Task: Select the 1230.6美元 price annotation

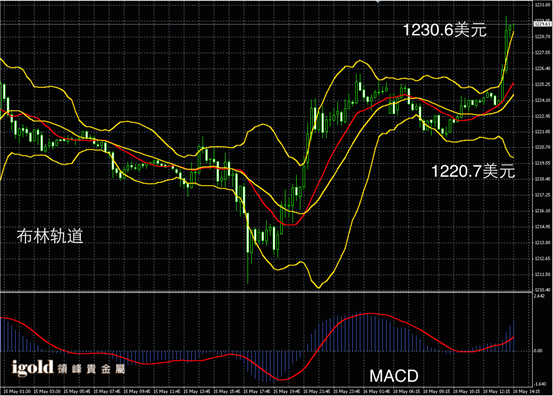Action: [x=445, y=30]
